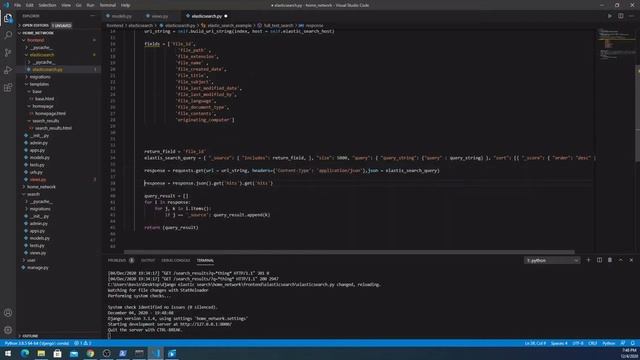
Task: Close the terminal panel
Action: 631,260
